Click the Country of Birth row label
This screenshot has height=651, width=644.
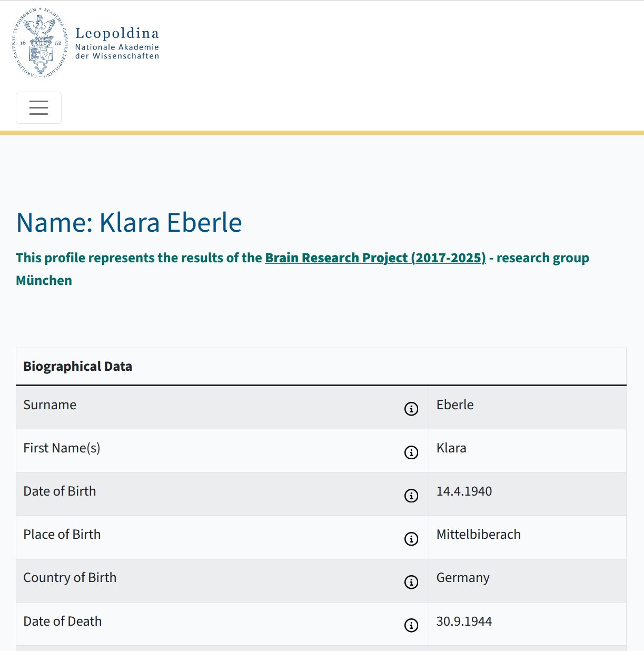[70, 578]
